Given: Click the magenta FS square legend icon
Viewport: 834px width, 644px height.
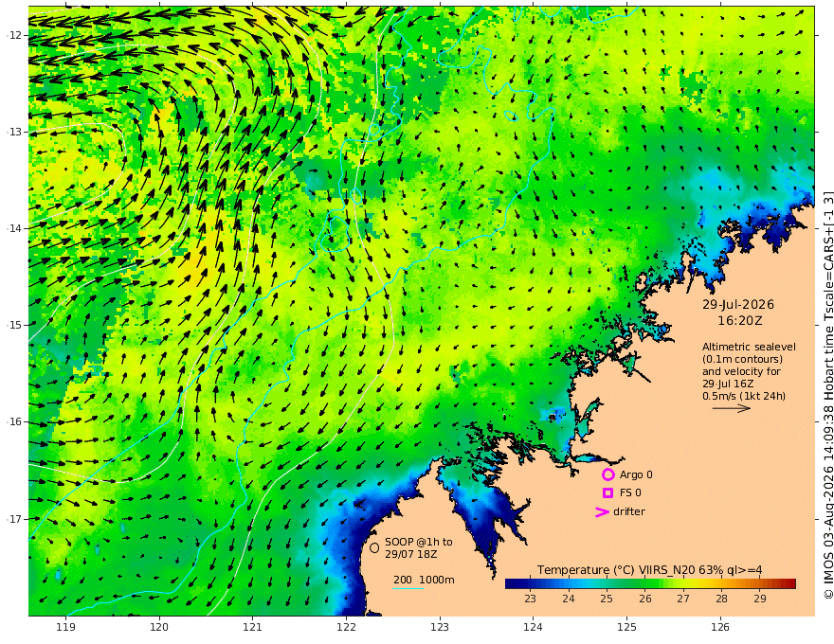Looking at the screenshot, I should (607, 493).
